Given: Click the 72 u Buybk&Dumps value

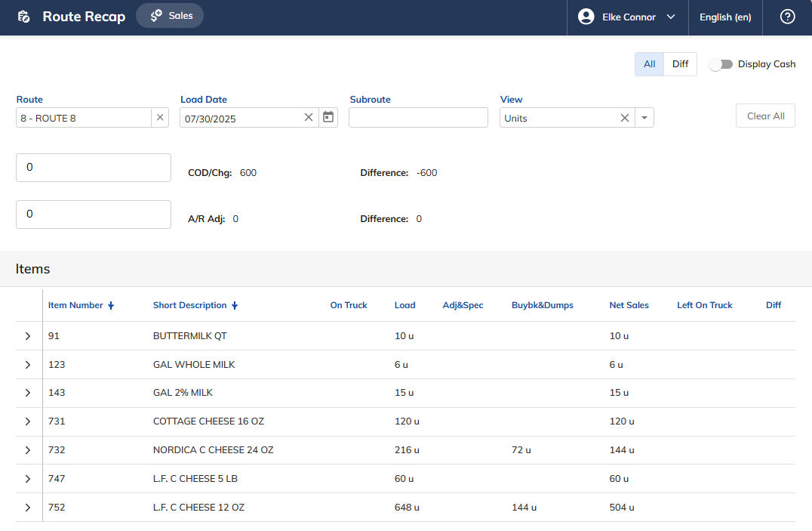Looking at the screenshot, I should (x=521, y=450).
